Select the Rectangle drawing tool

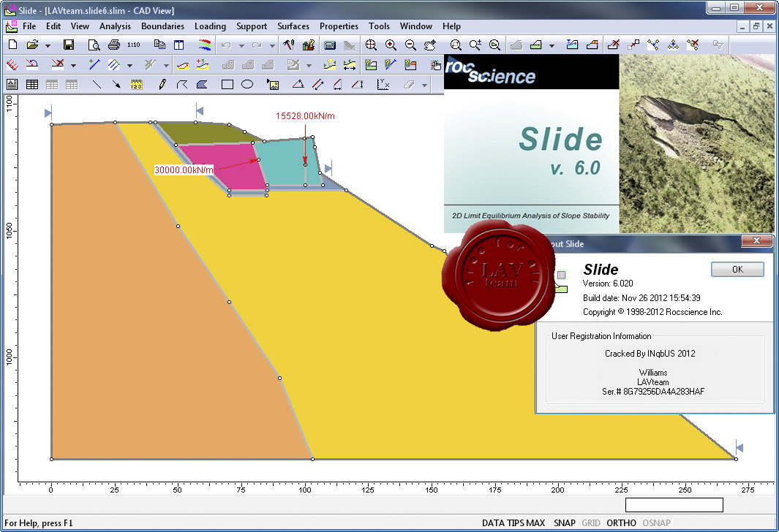(227, 85)
